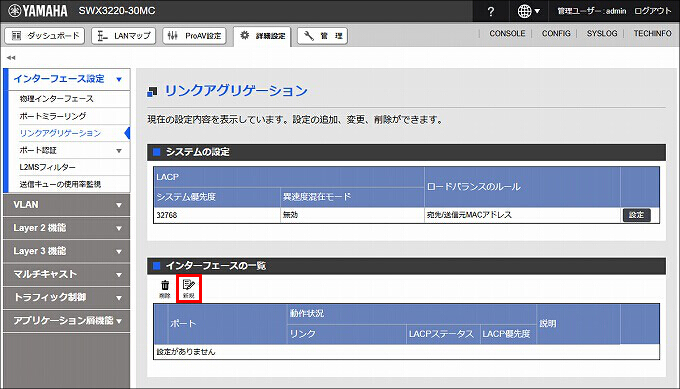Select the 詳細設定 tab
This screenshot has height=389, width=680.
262,36
